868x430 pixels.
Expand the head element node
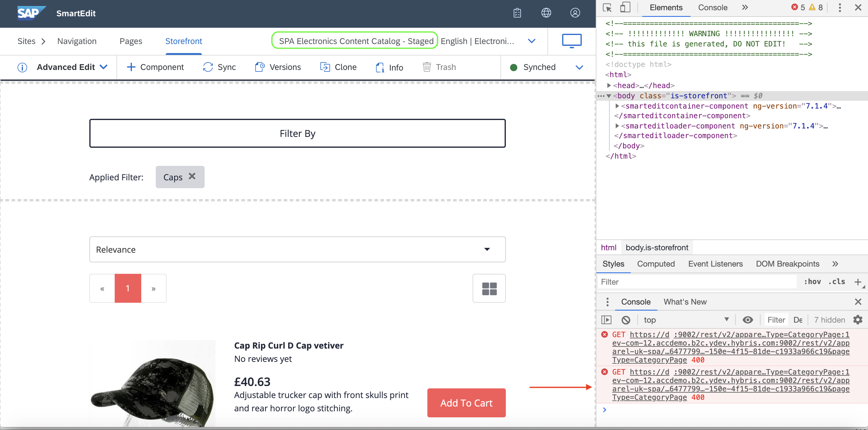pyautogui.click(x=609, y=85)
